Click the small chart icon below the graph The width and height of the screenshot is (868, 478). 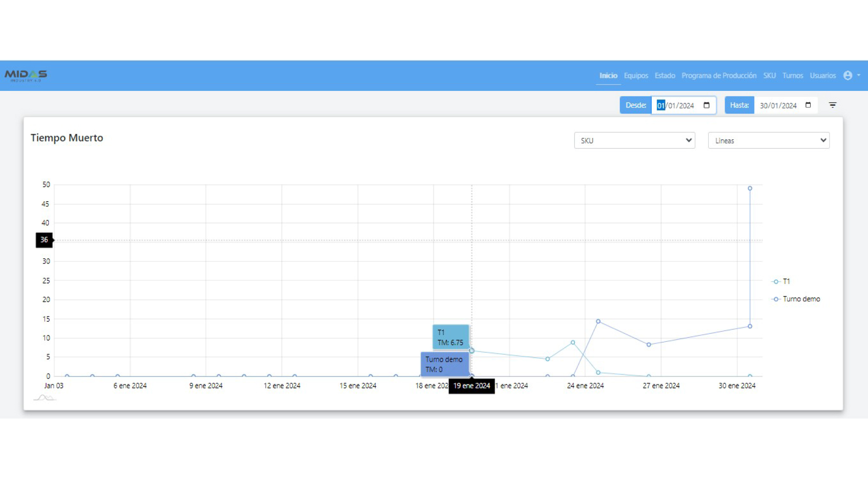tap(44, 398)
